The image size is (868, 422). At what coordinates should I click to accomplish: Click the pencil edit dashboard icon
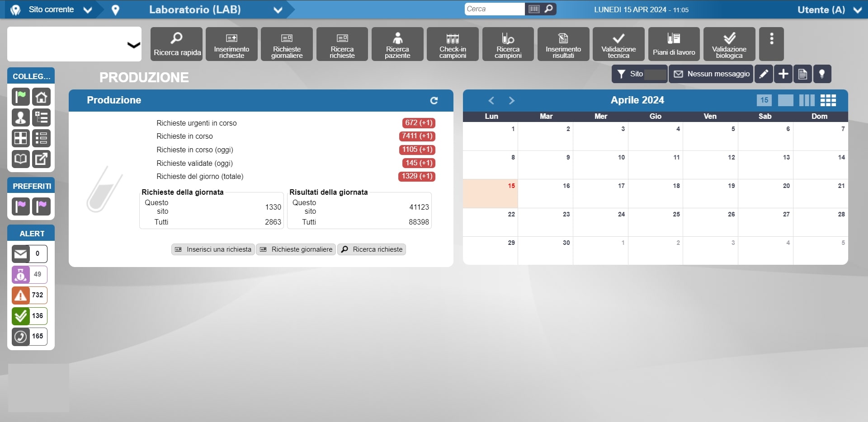pos(764,74)
